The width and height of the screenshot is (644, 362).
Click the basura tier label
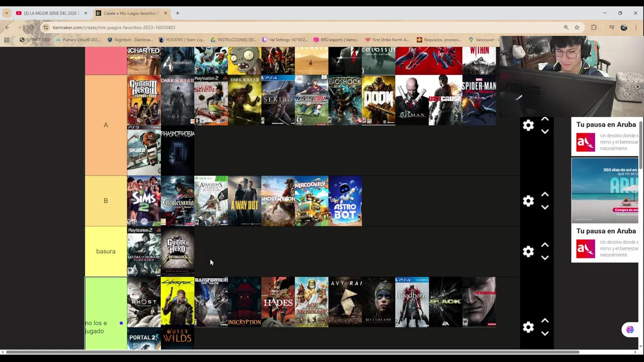(106, 251)
